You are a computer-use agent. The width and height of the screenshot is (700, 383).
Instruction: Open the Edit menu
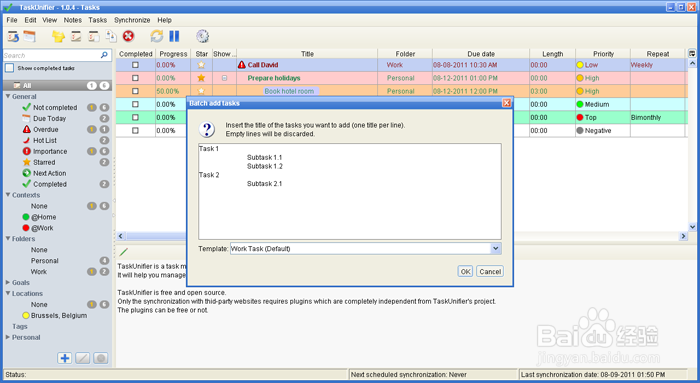30,20
